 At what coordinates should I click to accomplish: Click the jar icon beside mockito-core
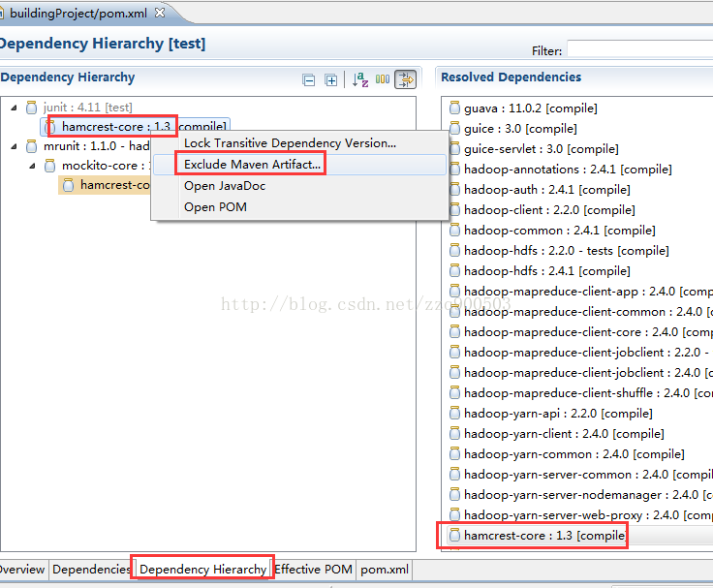(x=49, y=166)
